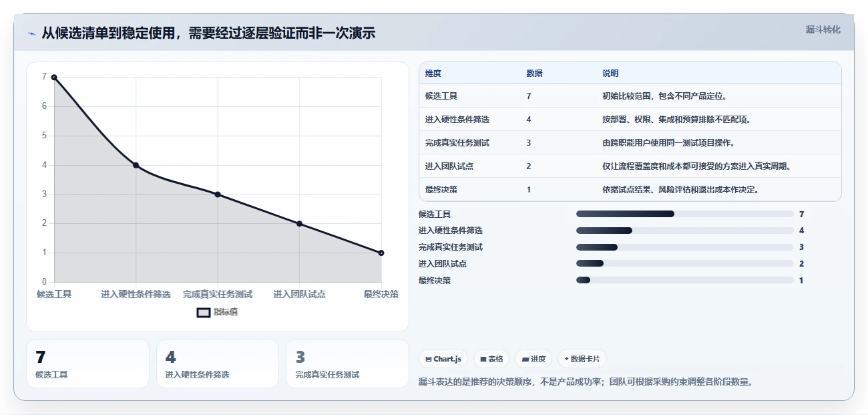This screenshot has width=868, height=415.
Task: Click description 由跨职能用户使用同一测试项目操作。
Action: click(x=668, y=143)
